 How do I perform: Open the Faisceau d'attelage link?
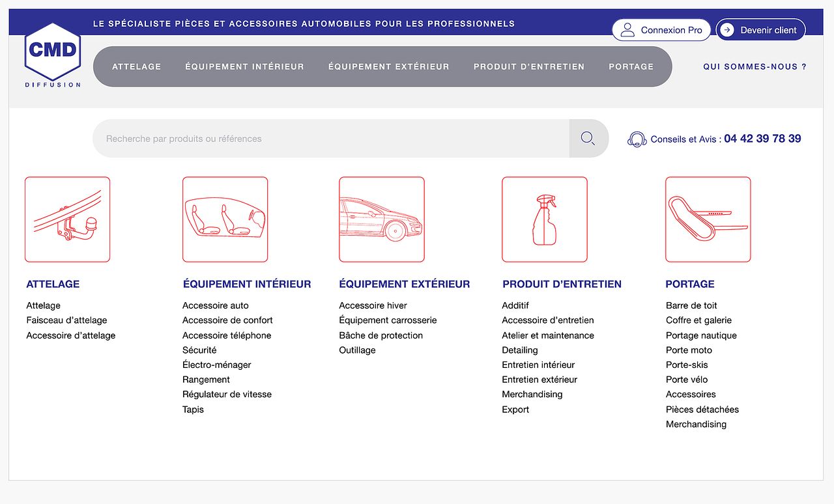click(66, 320)
